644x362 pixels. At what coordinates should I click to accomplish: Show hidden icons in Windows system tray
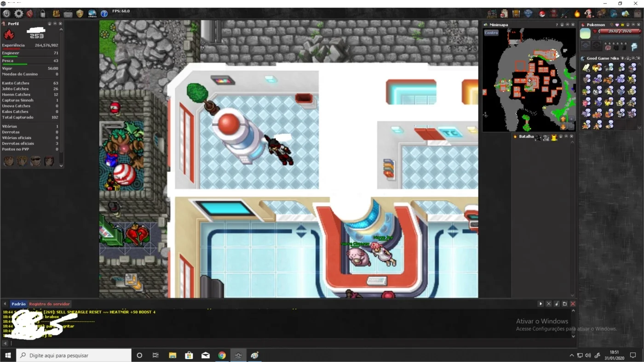coord(572,355)
